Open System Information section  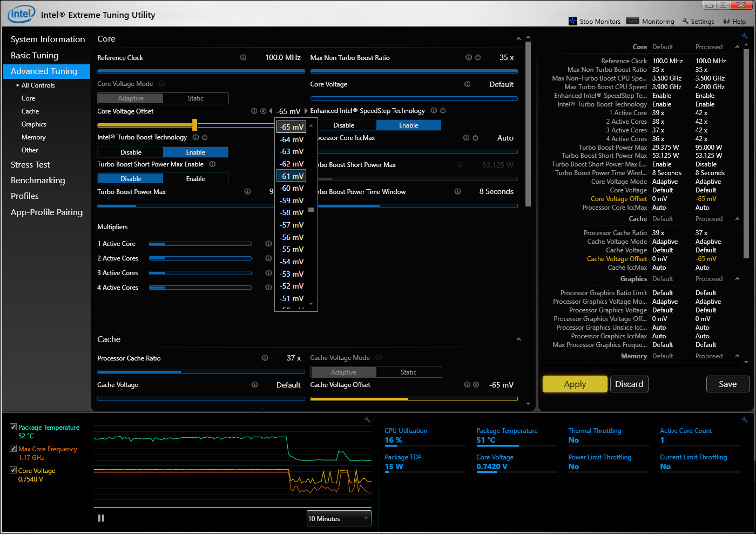pyautogui.click(x=48, y=39)
